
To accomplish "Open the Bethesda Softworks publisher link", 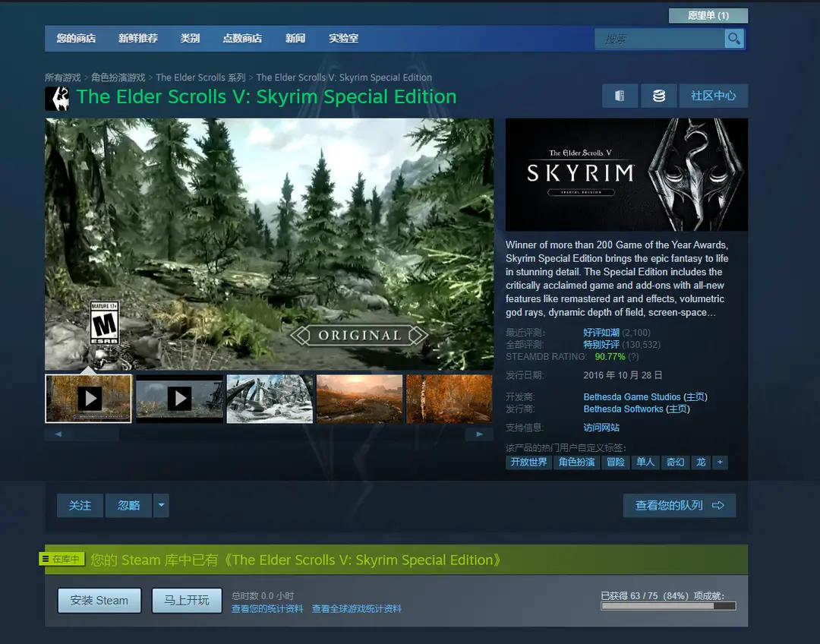I will click(x=623, y=409).
